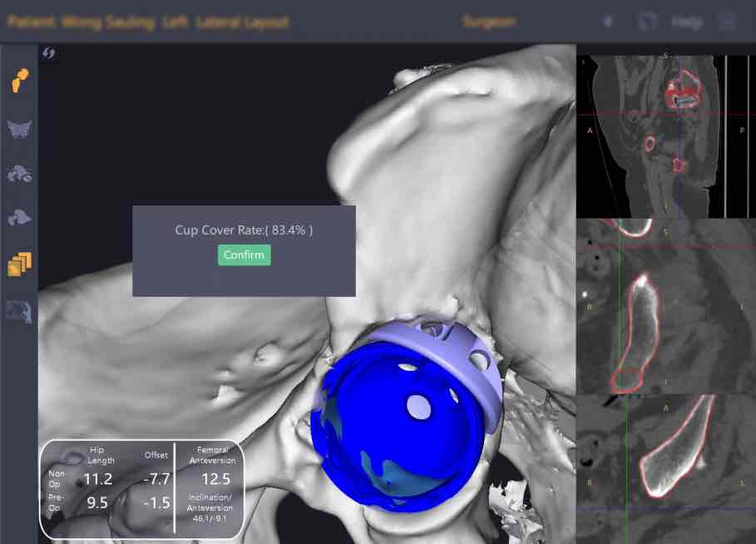This screenshot has height=544, width=756.
Task: Select the coronal CT slice in middle-right
Action: tap(665, 306)
